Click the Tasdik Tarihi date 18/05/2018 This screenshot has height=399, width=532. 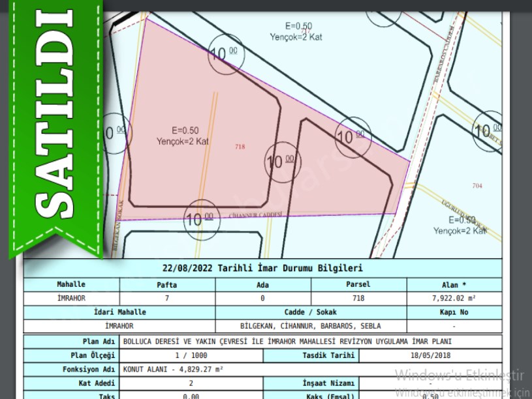[430, 355]
